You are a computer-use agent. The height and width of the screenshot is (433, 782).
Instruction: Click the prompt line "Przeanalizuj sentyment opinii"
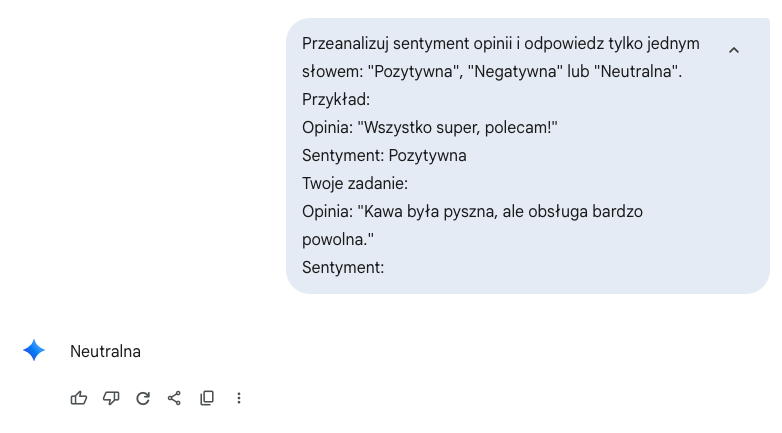(x=407, y=44)
